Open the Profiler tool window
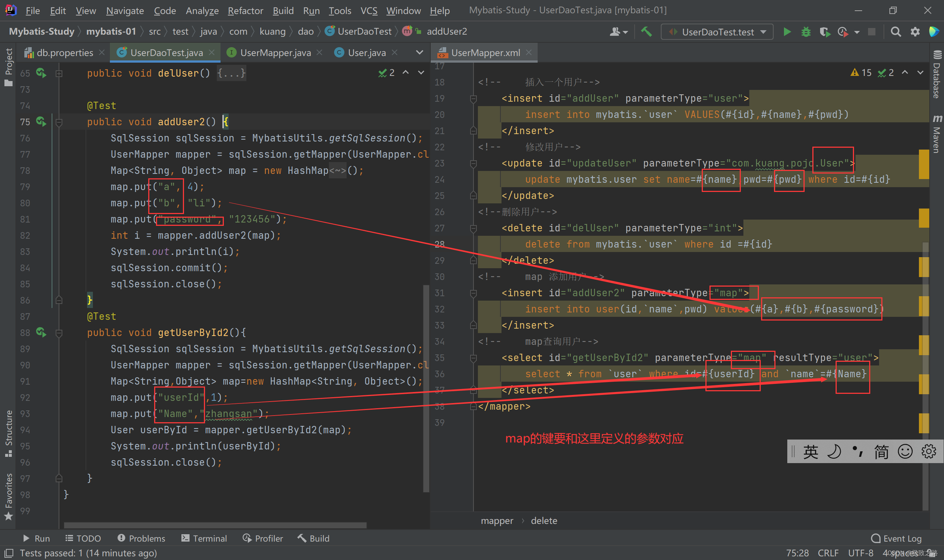 [x=263, y=538]
